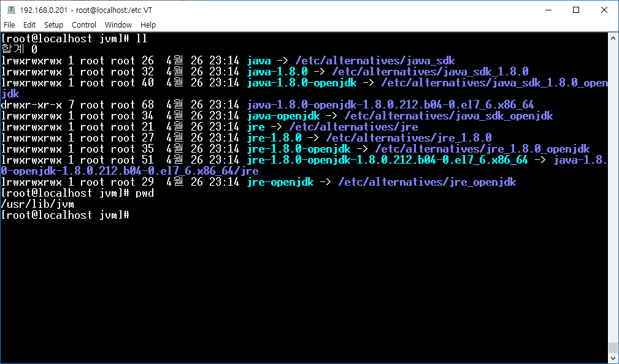Click the vertical scrollbar thumb

613,347
